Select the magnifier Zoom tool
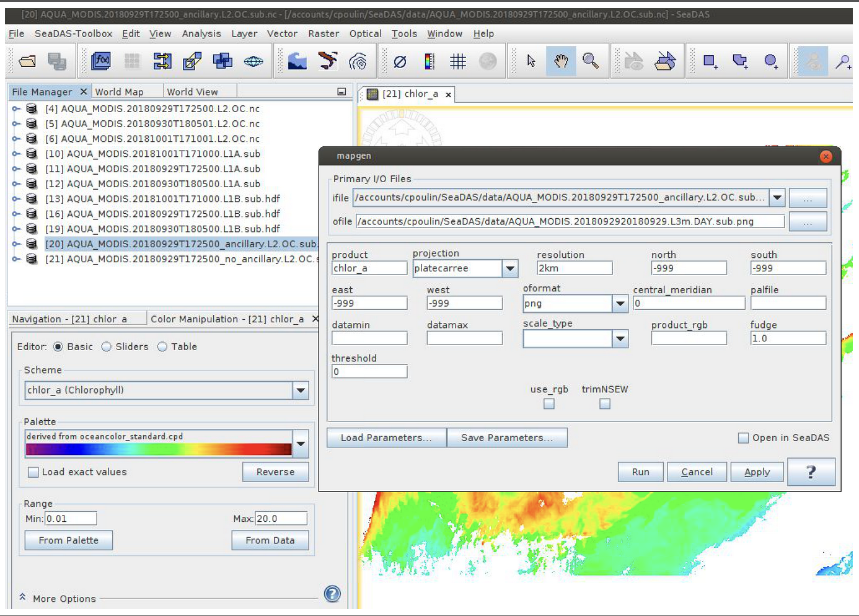Image resolution: width=859 pixels, height=616 pixels. pos(591,61)
